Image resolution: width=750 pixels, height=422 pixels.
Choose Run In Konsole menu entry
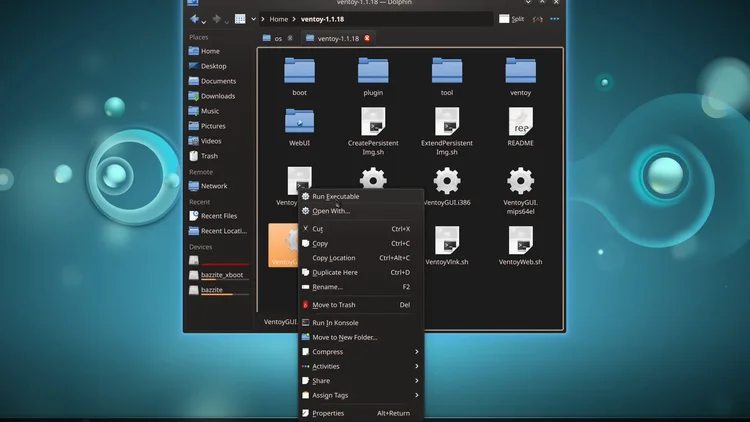click(361, 323)
